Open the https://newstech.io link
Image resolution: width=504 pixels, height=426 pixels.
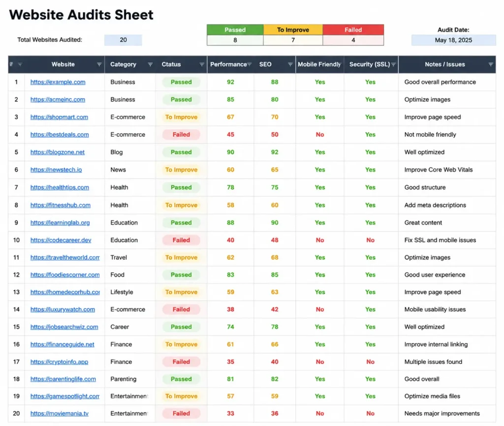[56, 170]
